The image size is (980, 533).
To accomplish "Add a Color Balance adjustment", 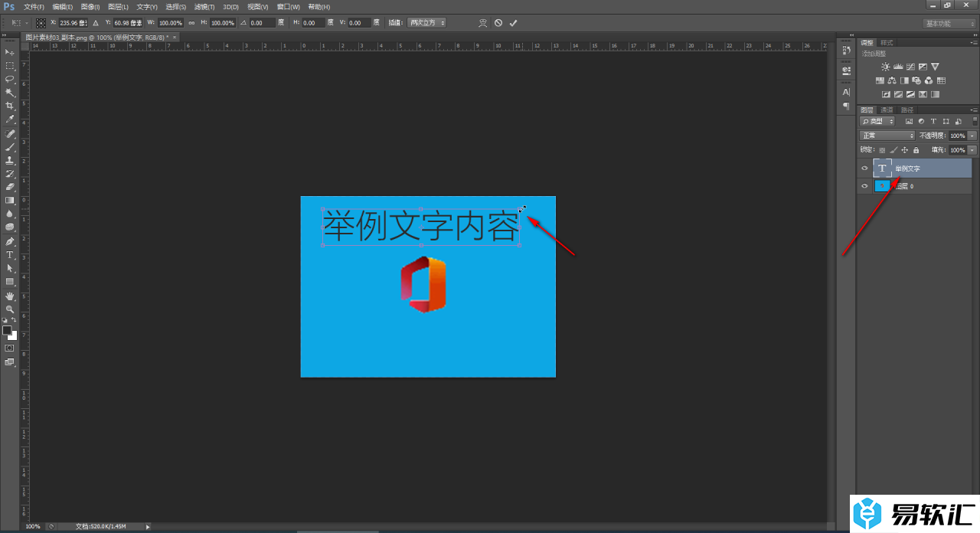I will pyautogui.click(x=893, y=80).
